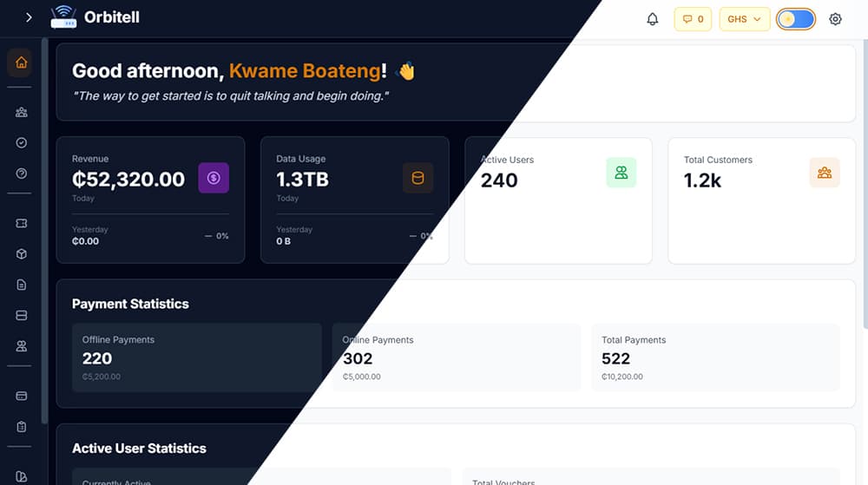Open the two-users sidebar icon
This screenshot has width=868, height=485.
coord(21,346)
